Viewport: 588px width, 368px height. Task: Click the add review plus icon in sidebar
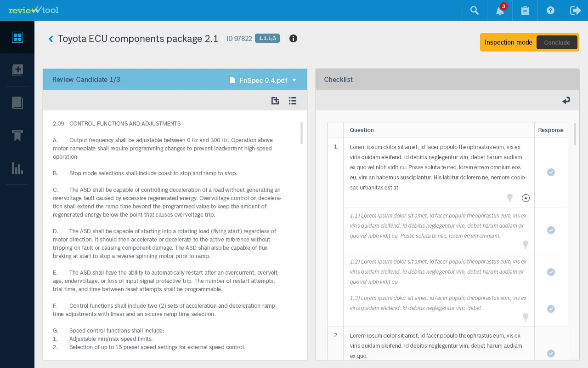tap(17, 70)
